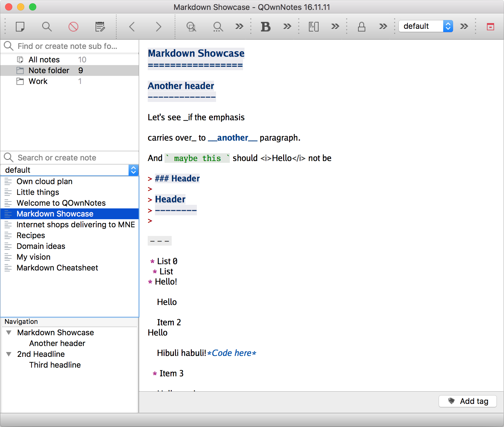
Task: Click magnifier icon in note search field
Action: tap(8, 157)
